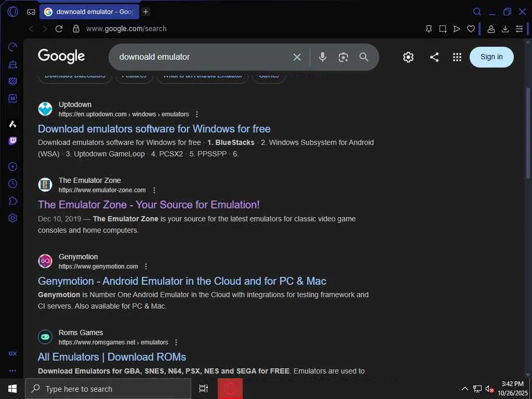Show hidden system tray icons
Screen dimensions: 532x399
465,389
